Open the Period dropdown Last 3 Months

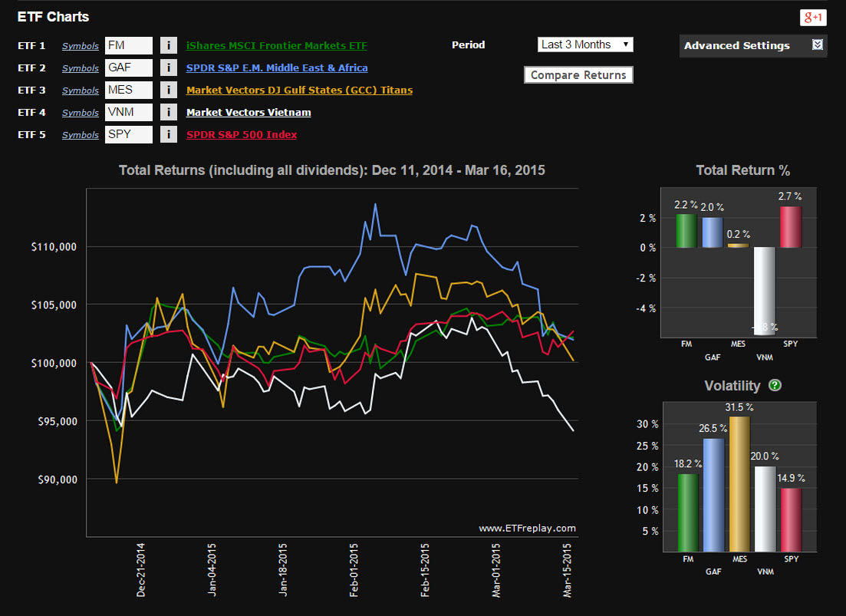tap(585, 44)
